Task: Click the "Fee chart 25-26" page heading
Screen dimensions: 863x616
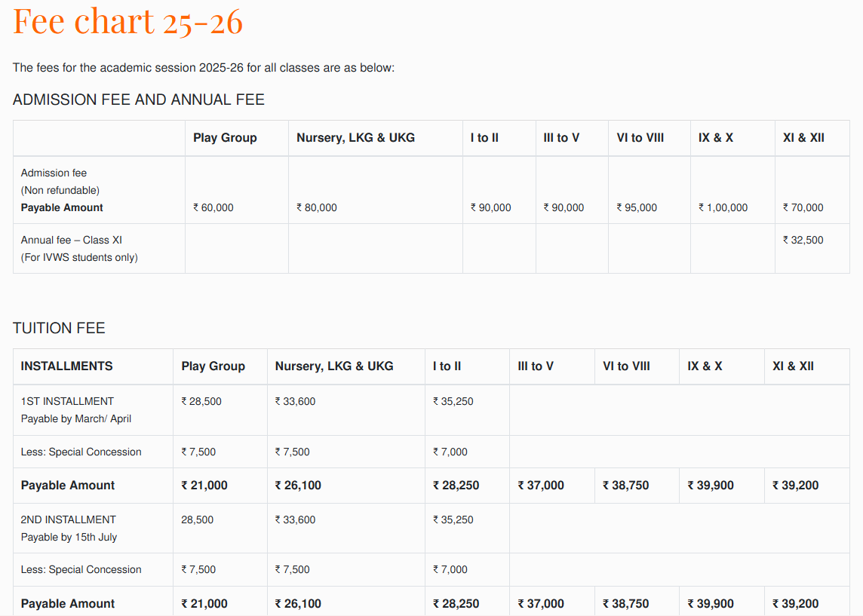Action: (x=127, y=21)
